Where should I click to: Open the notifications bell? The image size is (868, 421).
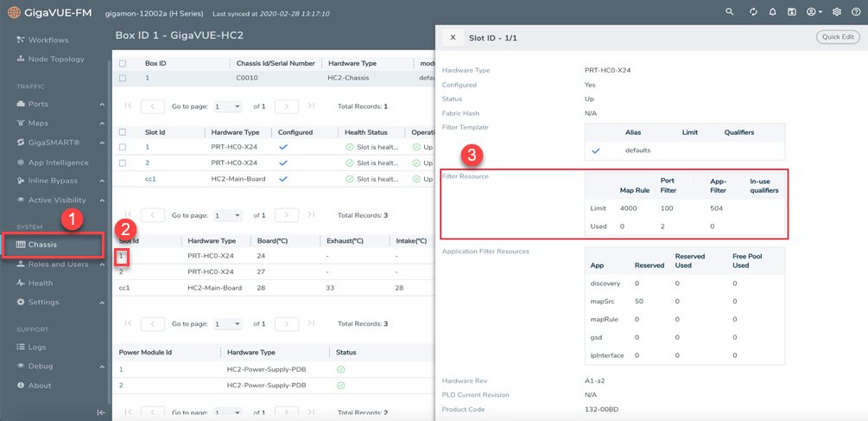pyautogui.click(x=772, y=12)
